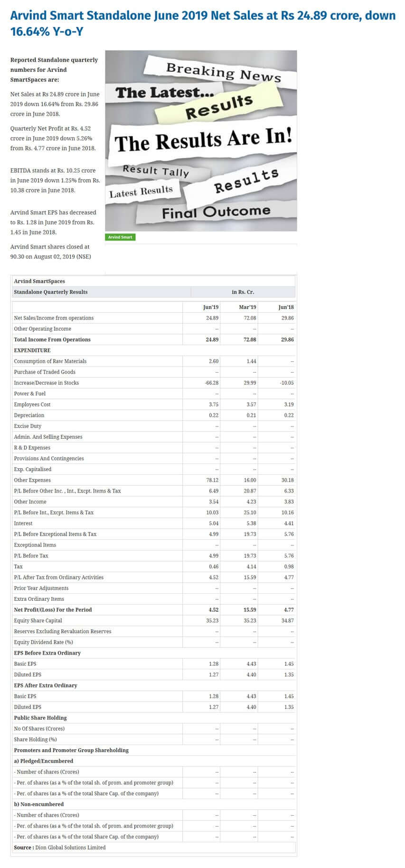
Task: Click the Other Income row label
Action: pos(30,502)
